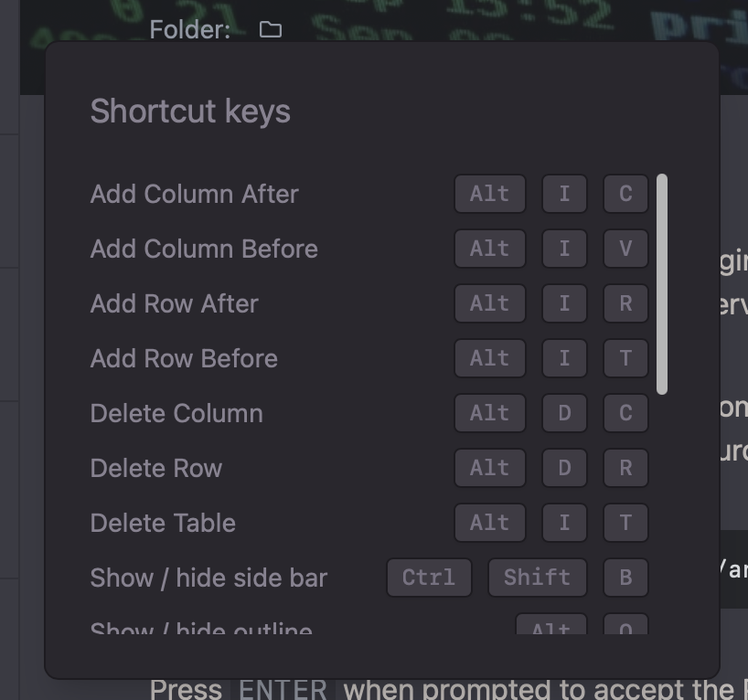Toggle the Show / hide side bar entry
This screenshot has height=700, width=748.
[x=208, y=577]
